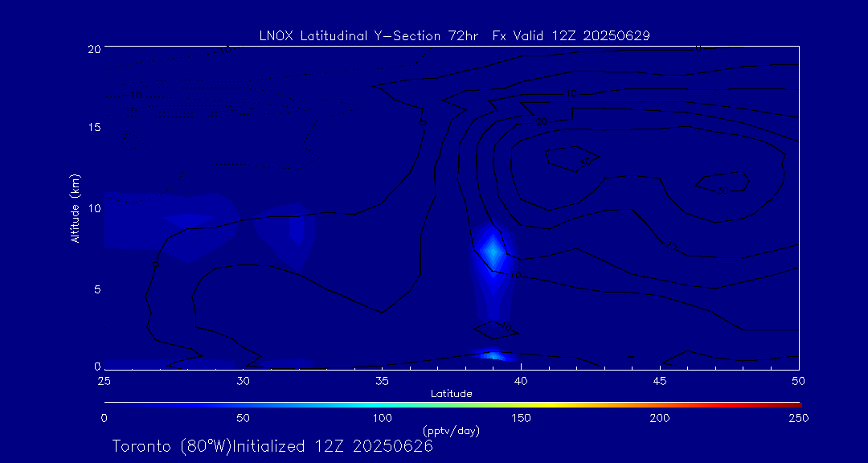Click the surface LNOX hotspot near latitude 39
The height and width of the screenshot is (463, 868).
point(493,355)
